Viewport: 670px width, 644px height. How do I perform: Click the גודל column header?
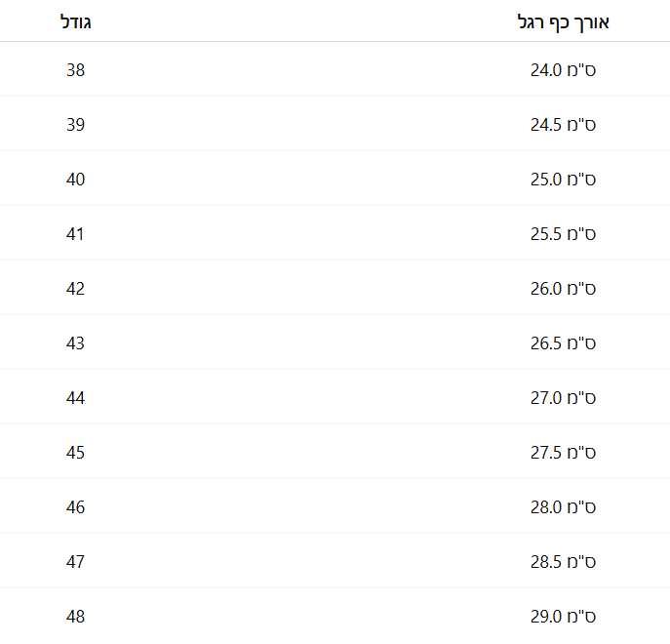76,21
